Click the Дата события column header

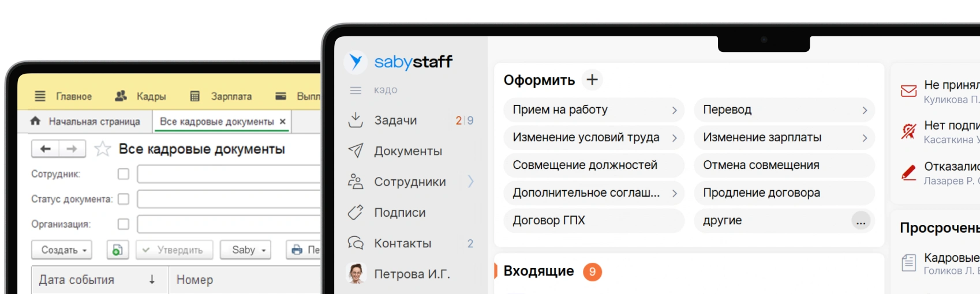(x=76, y=280)
